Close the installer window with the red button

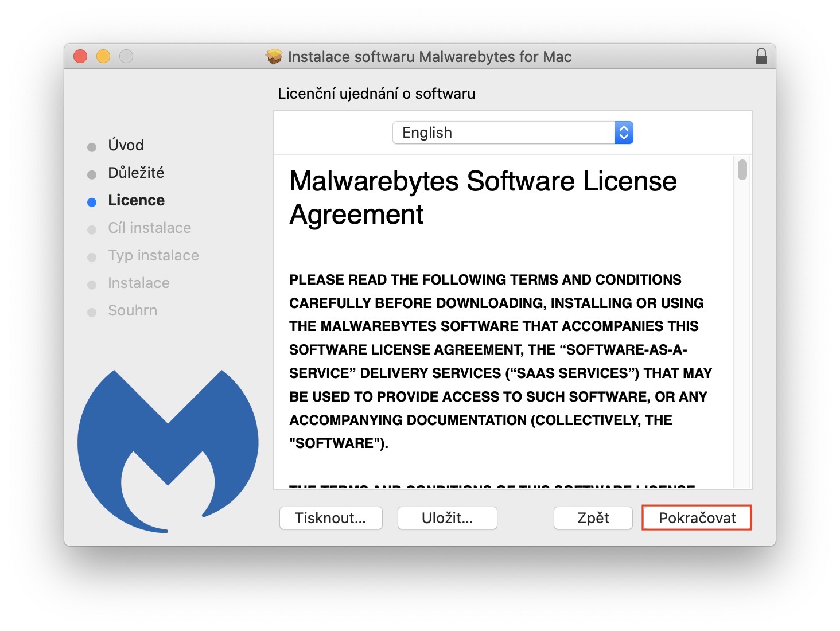[x=80, y=56]
